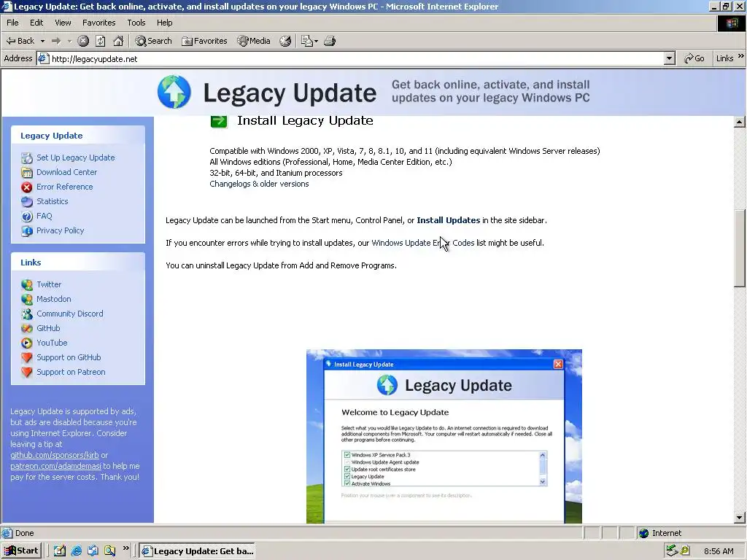Click the GitHub sidebar icon
Image resolution: width=747 pixels, height=560 pixels.
(x=27, y=329)
